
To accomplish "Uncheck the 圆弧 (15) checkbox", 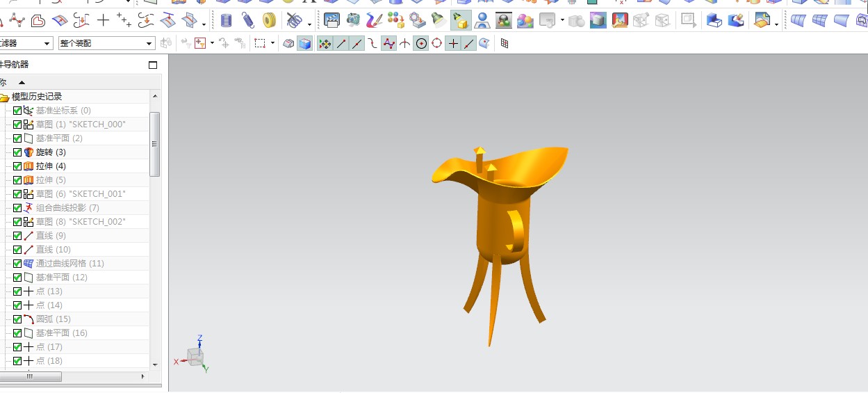I will point(17,319).
